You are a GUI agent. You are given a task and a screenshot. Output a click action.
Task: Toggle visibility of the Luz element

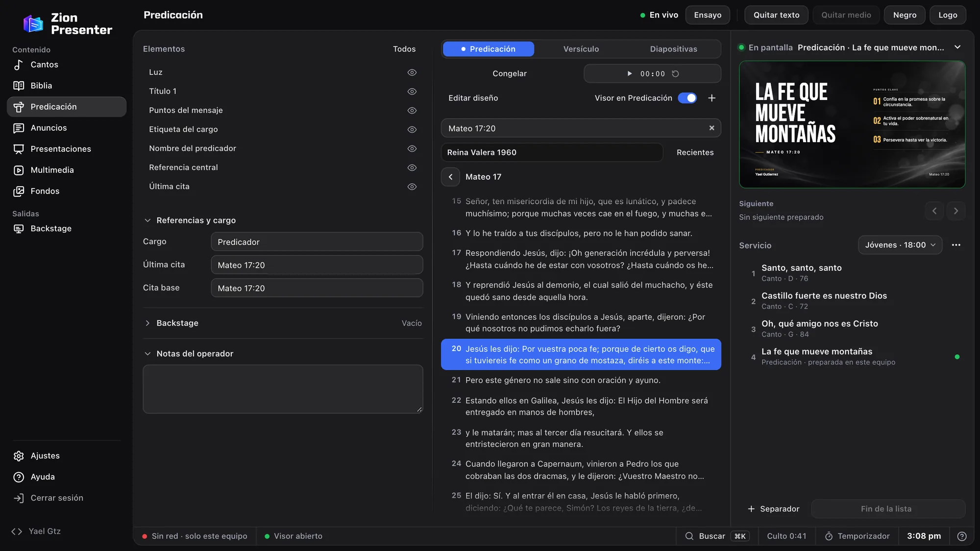[x=412, y=72]
